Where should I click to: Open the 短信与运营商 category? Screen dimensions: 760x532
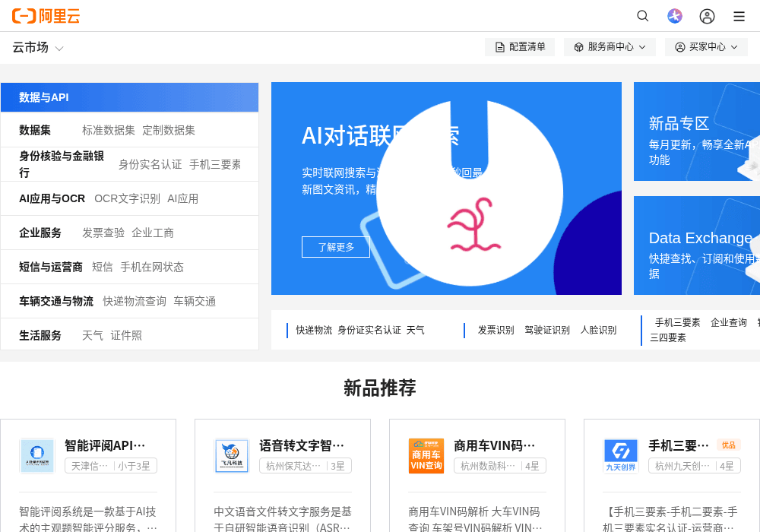coord(51,268)
